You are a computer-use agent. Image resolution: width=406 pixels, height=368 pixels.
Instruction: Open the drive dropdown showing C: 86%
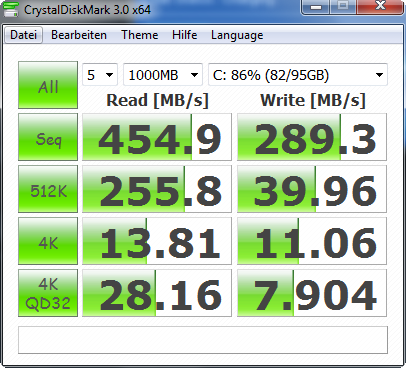(x=298, y=75)
